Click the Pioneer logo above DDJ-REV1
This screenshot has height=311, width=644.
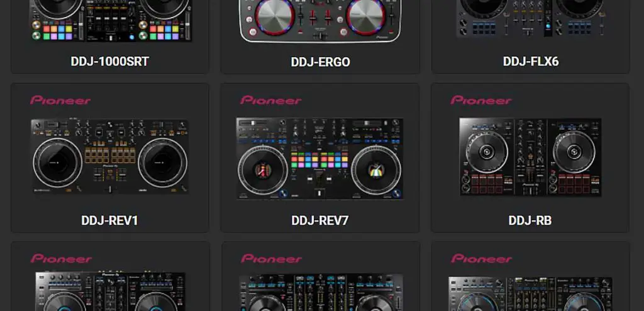(x=60, y=100)
